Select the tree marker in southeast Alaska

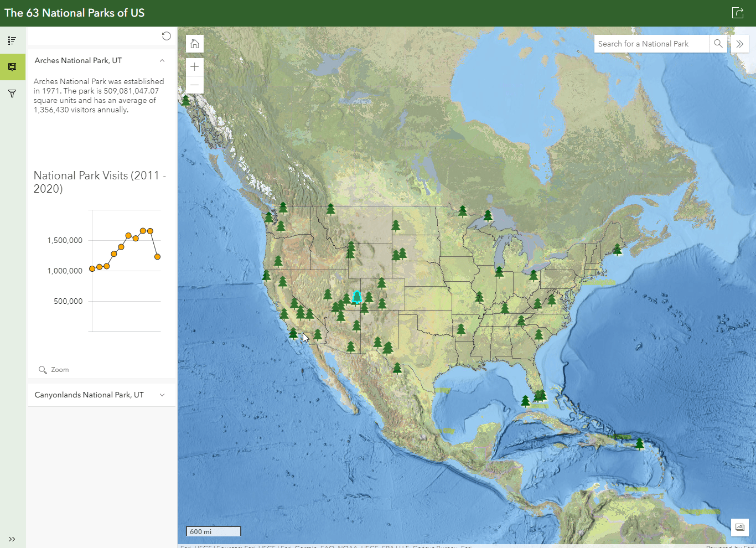coord(186,100)
